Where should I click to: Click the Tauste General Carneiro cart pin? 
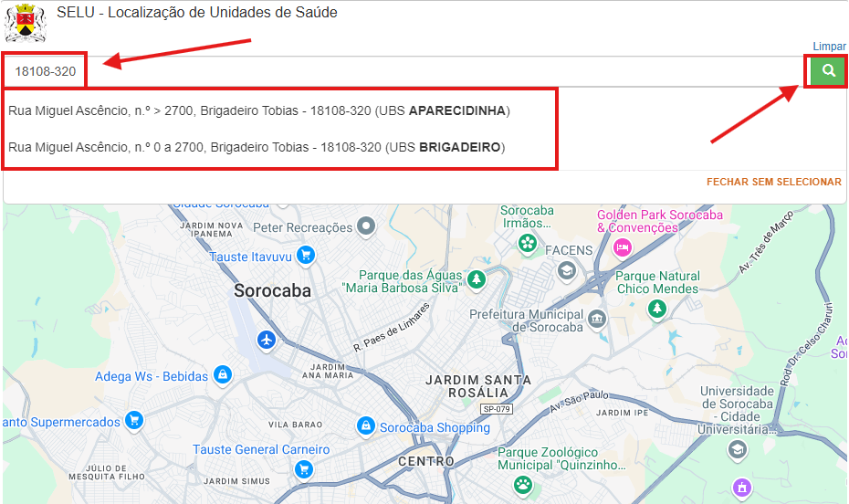(305, 468)
